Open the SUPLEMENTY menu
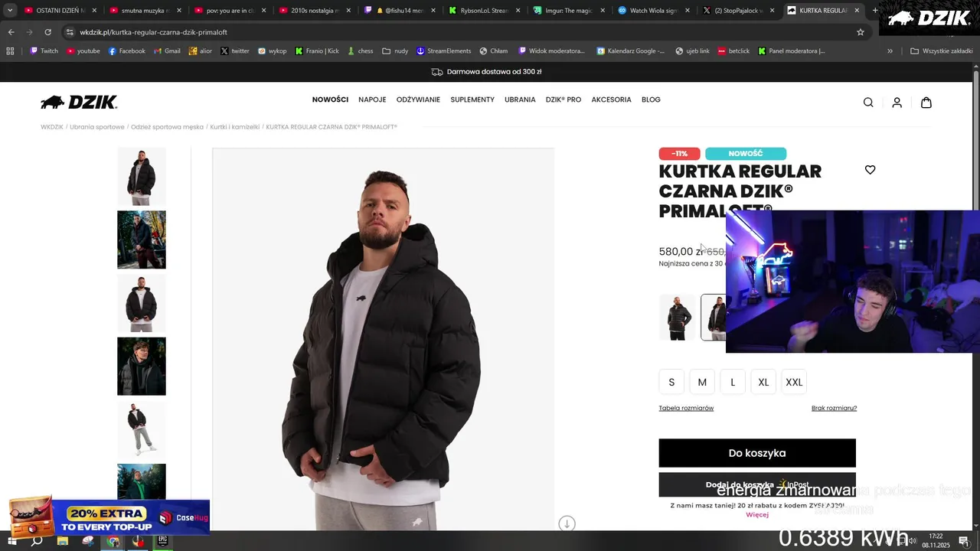 (x=472, y=99)
